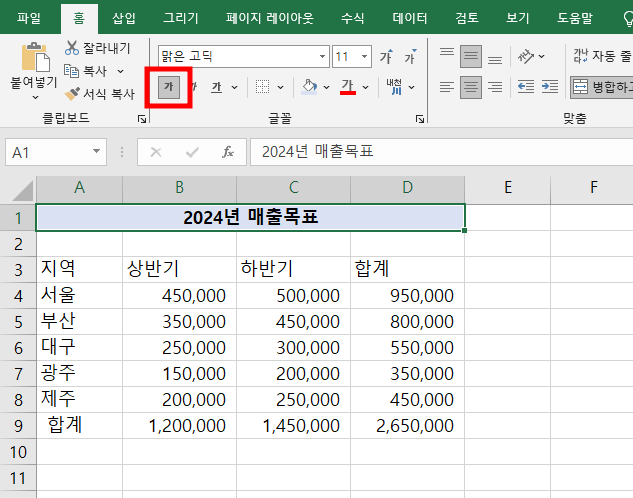Switch to the 그리기 tab

(x=181, y=18)
